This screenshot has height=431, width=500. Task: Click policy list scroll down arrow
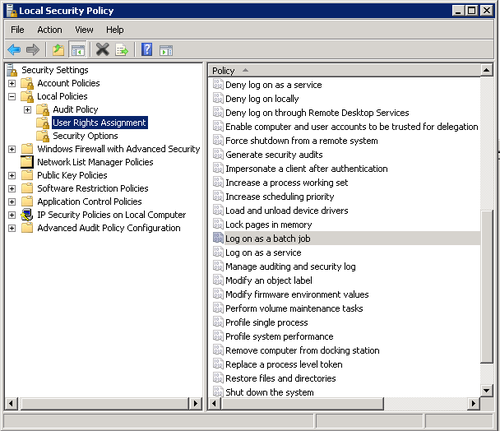[x=486, y=390]
